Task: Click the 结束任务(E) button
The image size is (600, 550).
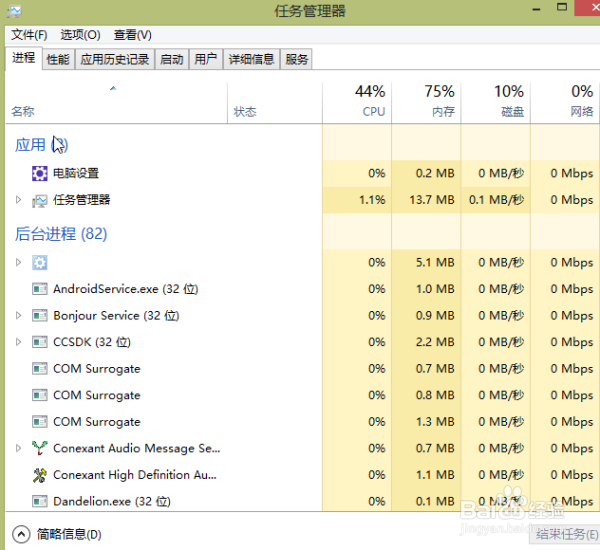Action: 567,534
